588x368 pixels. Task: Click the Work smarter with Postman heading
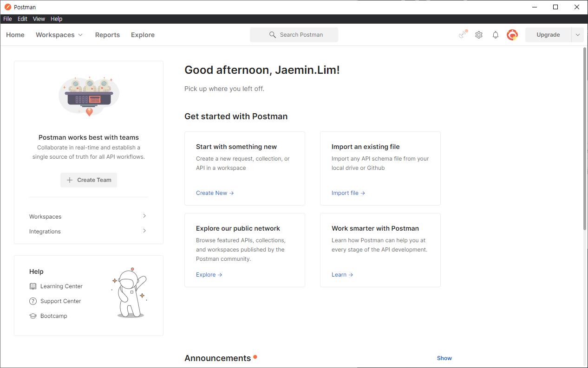[x=375, y=228]
